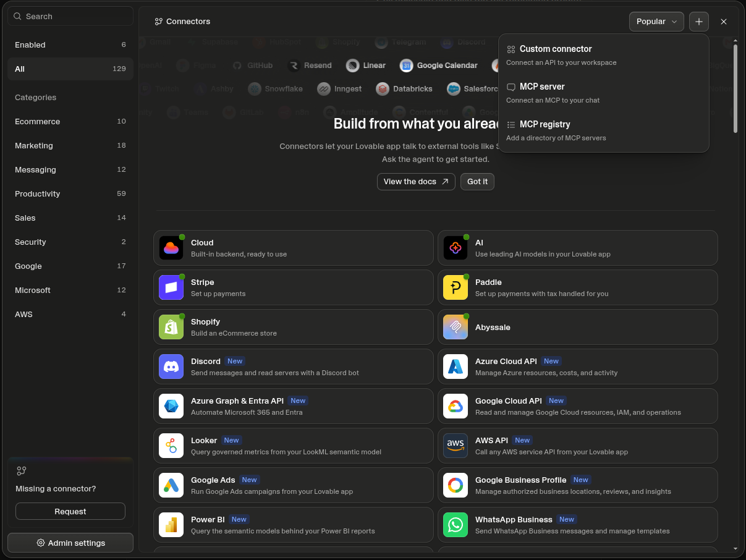Click the scrollbar down arrow
This screenshot has height=560, width=746.
[x=735, y=548]
